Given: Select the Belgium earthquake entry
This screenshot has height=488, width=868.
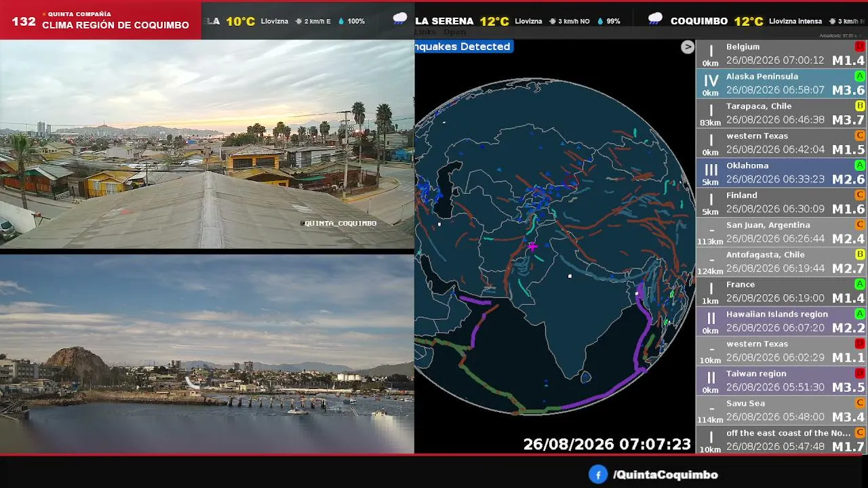Looking at the screenshot, I should (x=782, y=54).
